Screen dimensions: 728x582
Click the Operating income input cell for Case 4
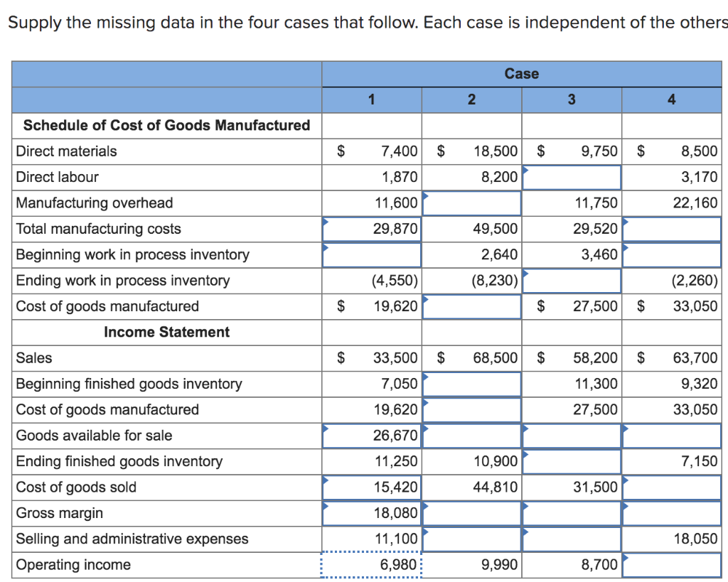pos(672,564)
